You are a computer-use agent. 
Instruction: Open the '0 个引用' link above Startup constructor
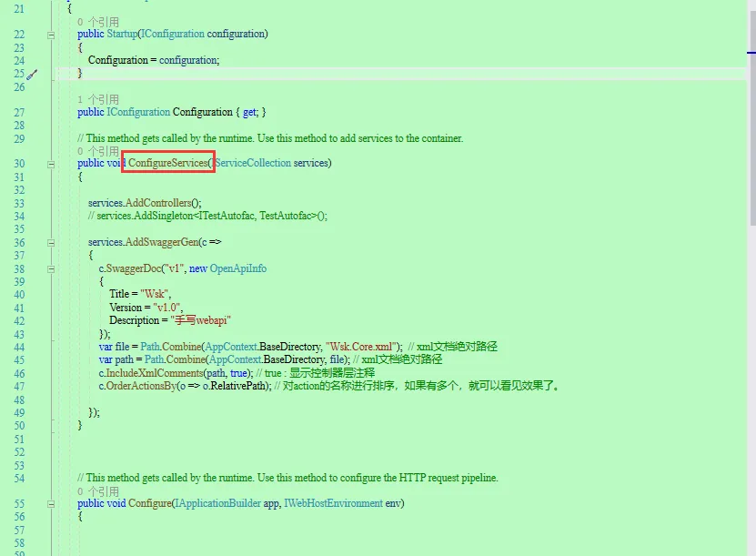click(98, 22)
